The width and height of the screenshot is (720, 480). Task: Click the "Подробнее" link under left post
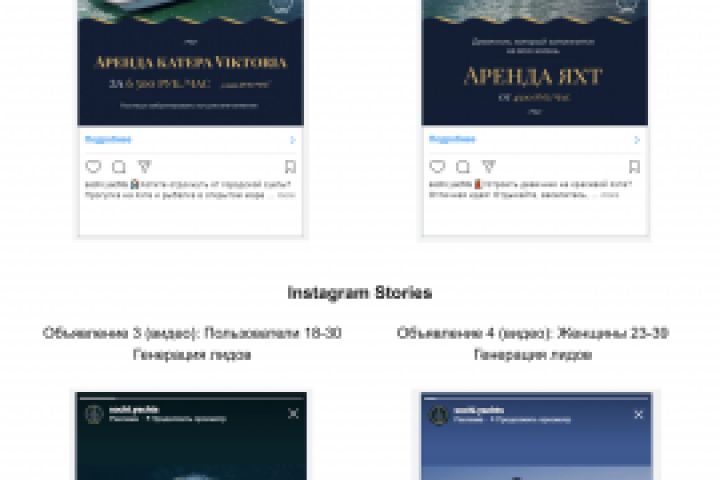108,139
